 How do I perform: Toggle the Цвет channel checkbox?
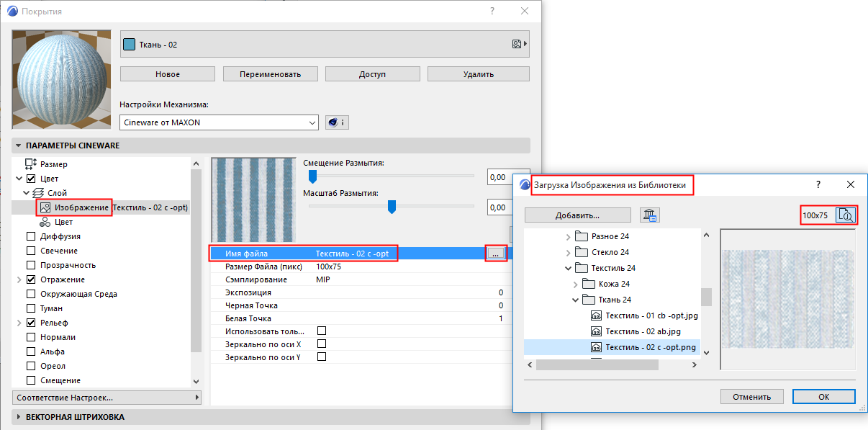click(x=31, y=179)
